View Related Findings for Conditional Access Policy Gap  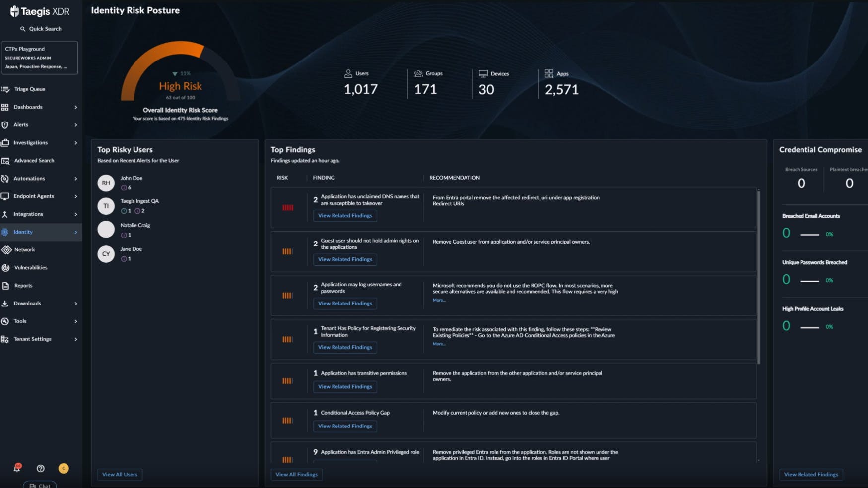[345, 426]
